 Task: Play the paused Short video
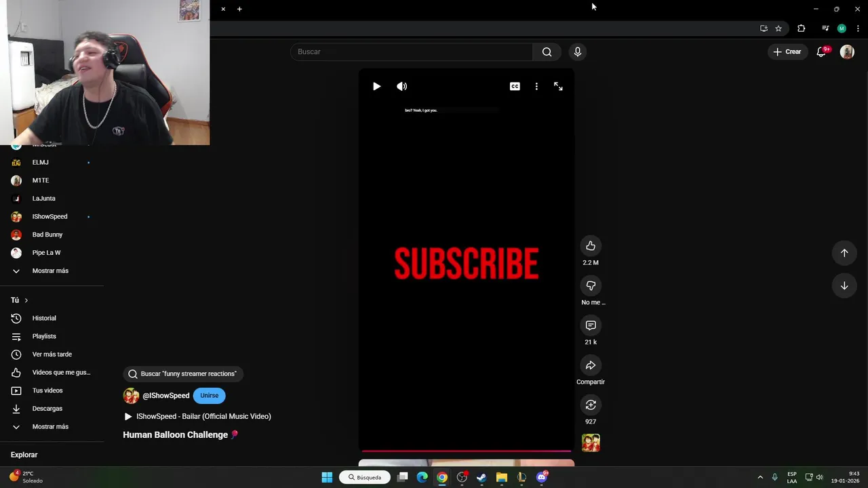coord(376,86)
